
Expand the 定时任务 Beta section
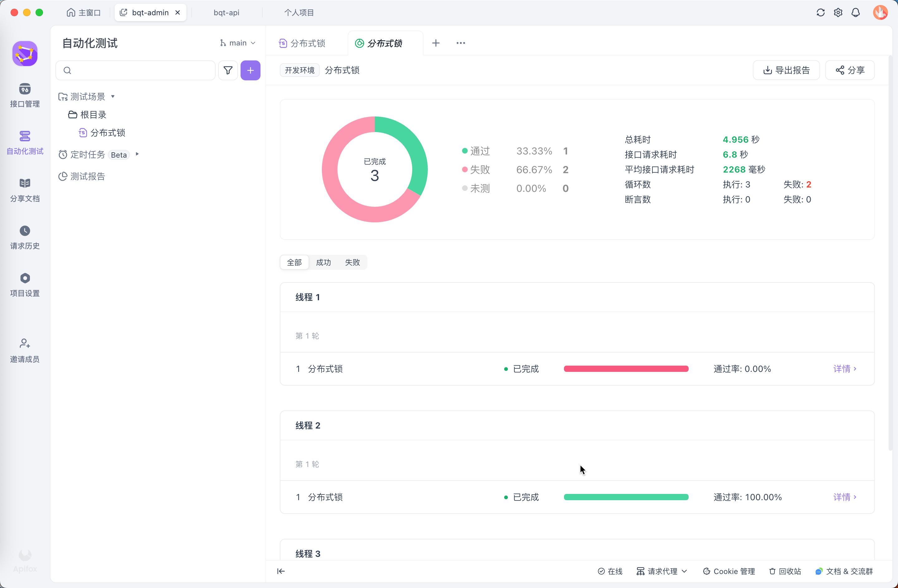pyautogui.click(x=137, y=154)
